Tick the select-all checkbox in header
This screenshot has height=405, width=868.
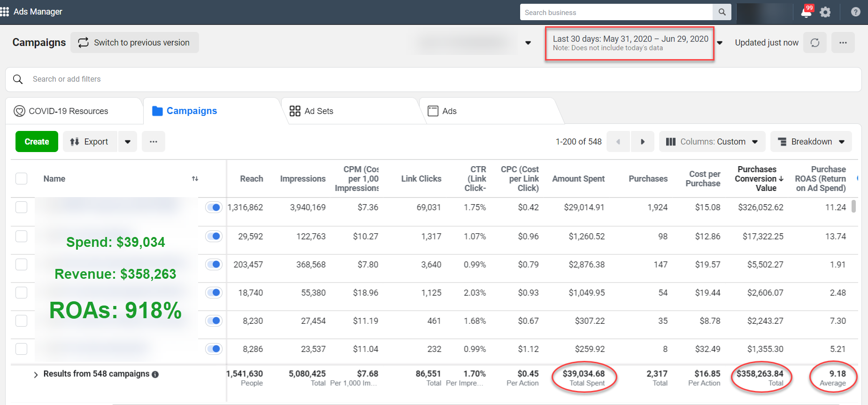(22, 179)
